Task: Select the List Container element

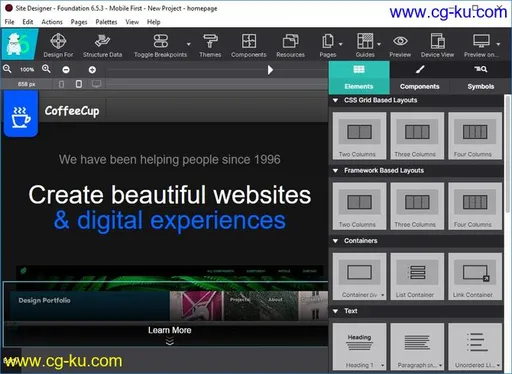Action: pyautogui.click(x=417, y=276)
